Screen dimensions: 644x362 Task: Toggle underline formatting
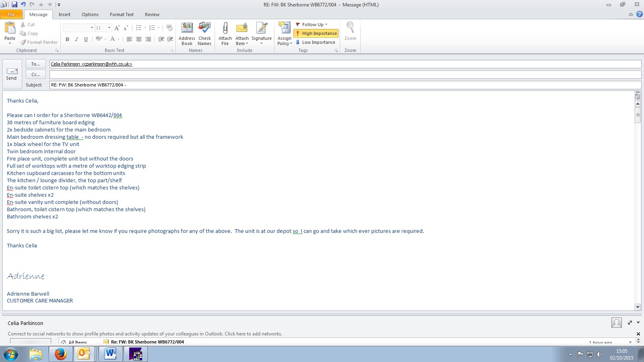(x=86, y=39)
